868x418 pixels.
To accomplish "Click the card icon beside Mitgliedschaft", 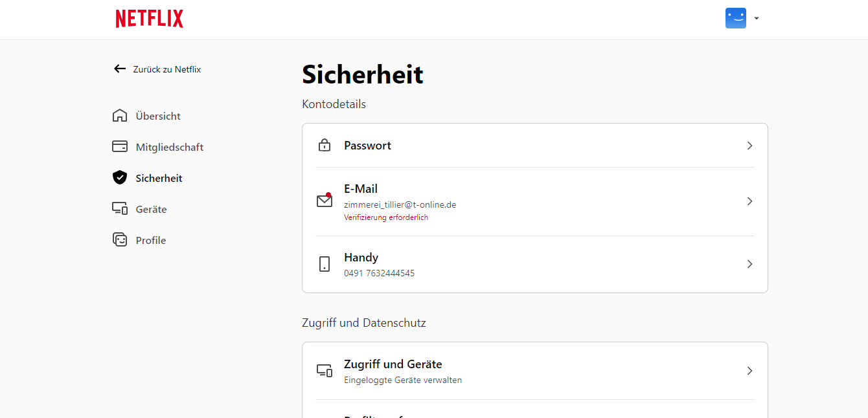I will tap(120, 147).
